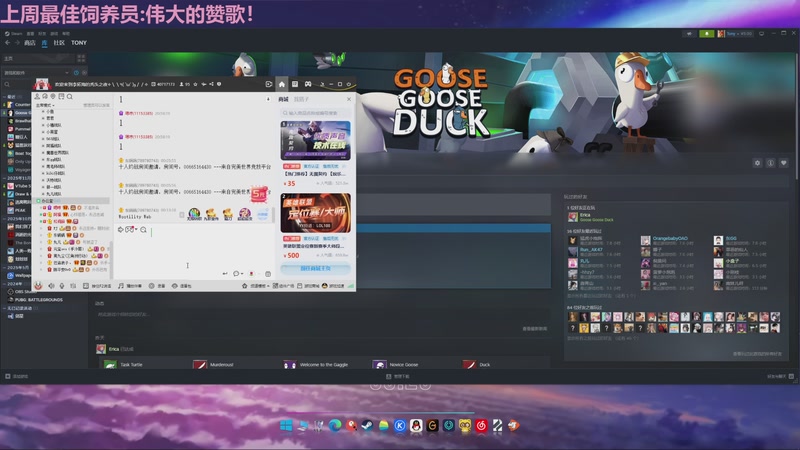800x450 pixels.
Task: Click the eye icon in YY bottom bar
Action: tap(174, 286)
